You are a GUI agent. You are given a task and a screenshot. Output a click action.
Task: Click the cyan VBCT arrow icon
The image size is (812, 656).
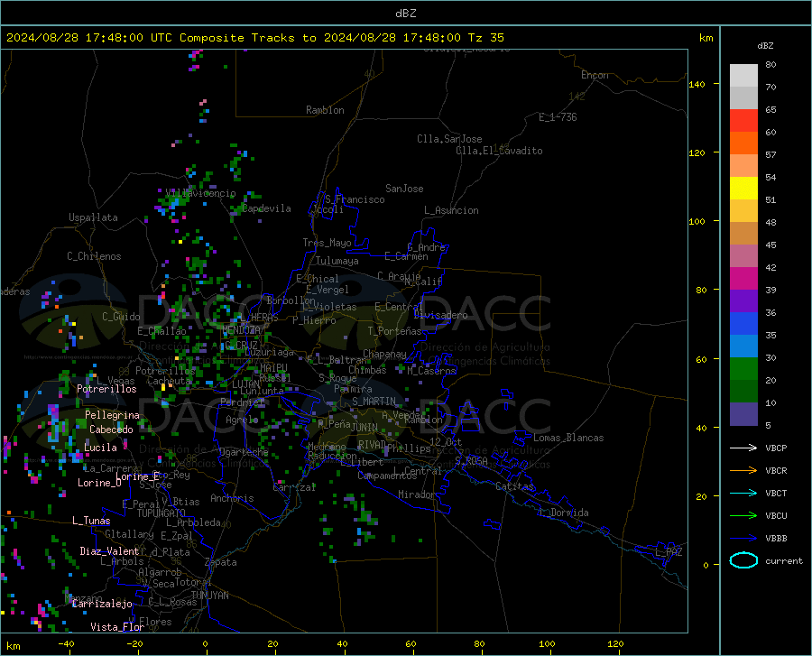point(743,493)
